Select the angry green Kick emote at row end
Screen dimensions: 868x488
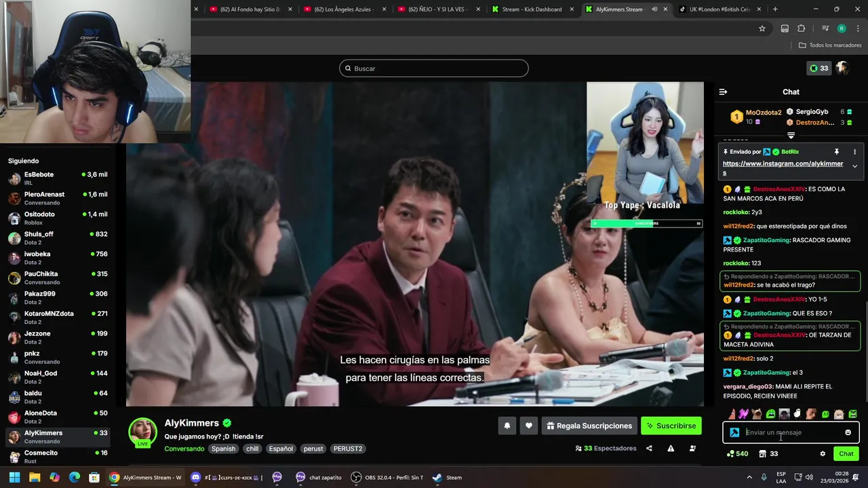(852, 414)
